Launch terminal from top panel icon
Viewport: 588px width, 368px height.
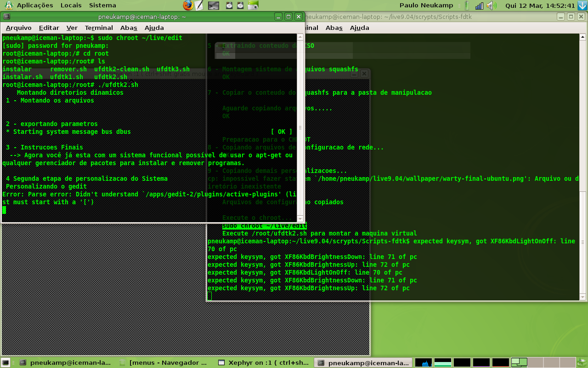pyautogui.click(x=214, y=6)
